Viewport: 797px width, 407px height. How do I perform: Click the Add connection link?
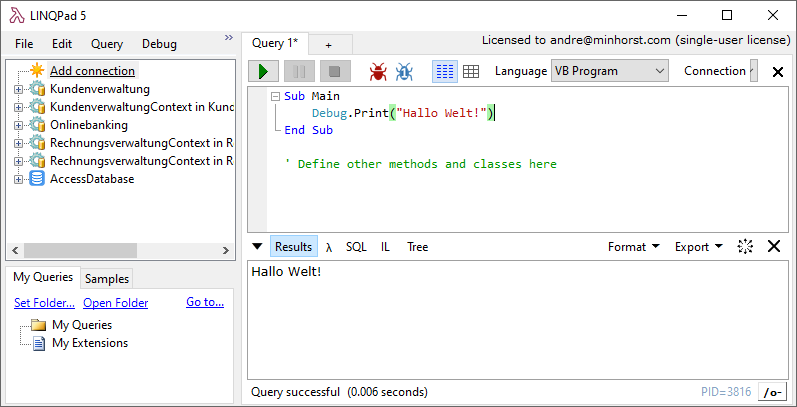click(x=93, y=71)
